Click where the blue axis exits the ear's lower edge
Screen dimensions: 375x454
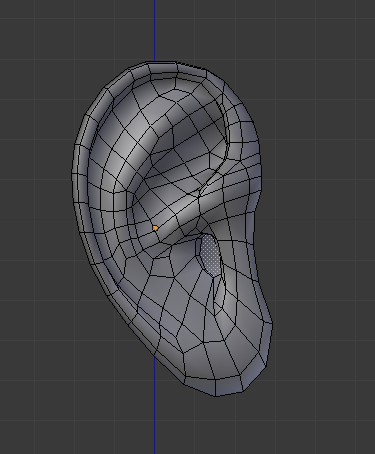pos(154,357)
